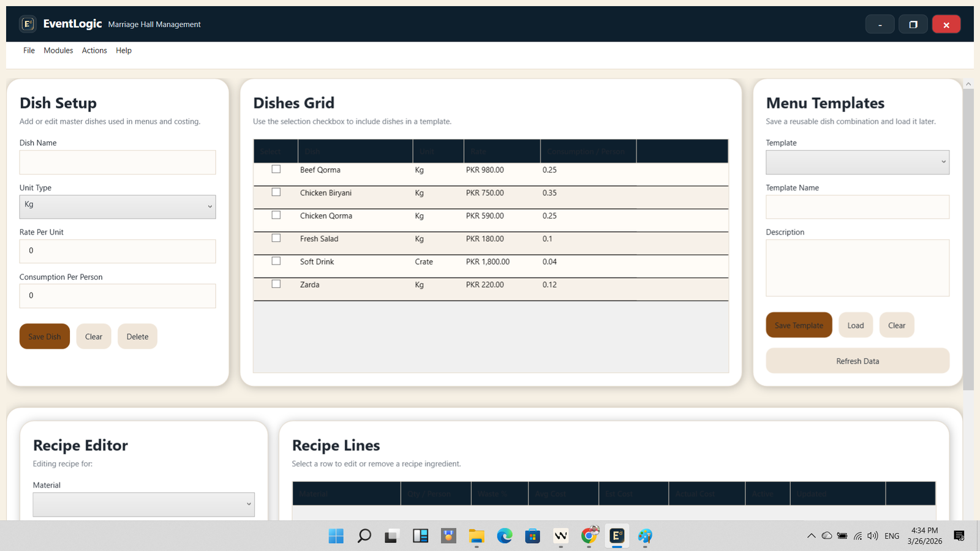Select the Soft Drink dish checkbox
This screenshot has height=551, width=980.
pyautogui.click(x=276, y=260)
